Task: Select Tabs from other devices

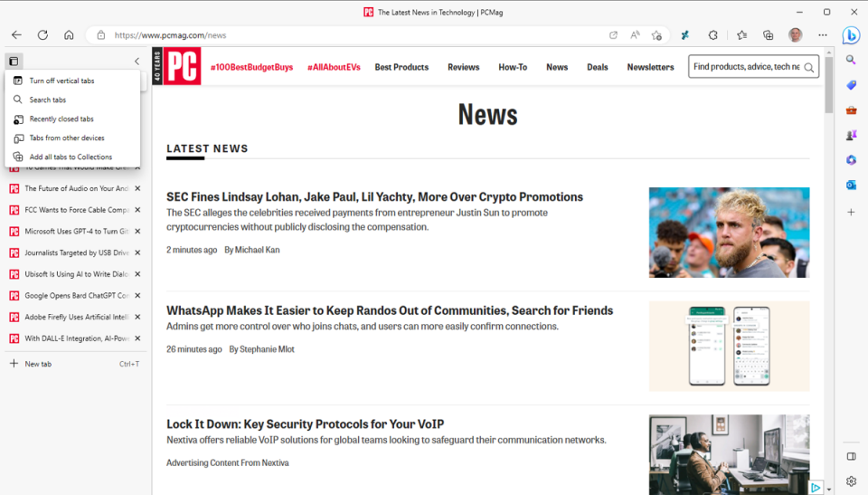Action: click(x=72, y=138)
